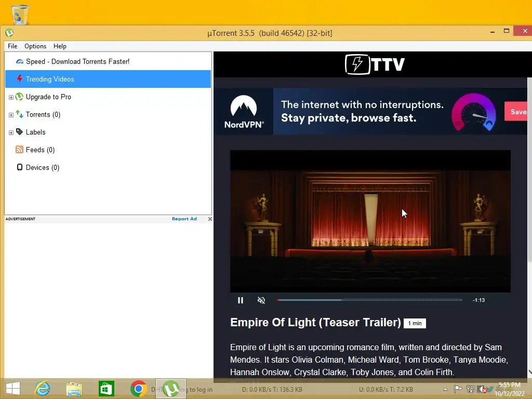The image size is (532, 399).
Task: Click the TTV logo header
Action: tap(375, 64)
